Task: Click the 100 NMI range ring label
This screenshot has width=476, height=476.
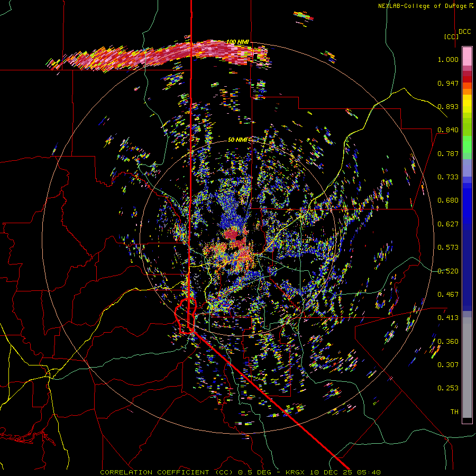Action: pos(237,42)
